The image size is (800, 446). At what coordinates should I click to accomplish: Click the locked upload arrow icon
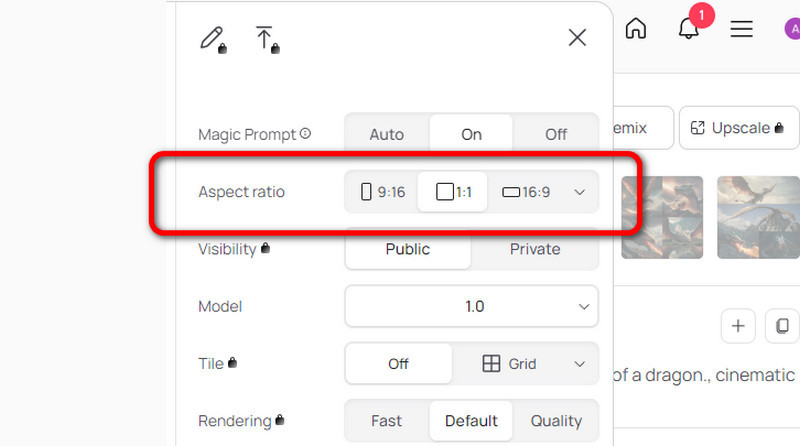[265, 39]
